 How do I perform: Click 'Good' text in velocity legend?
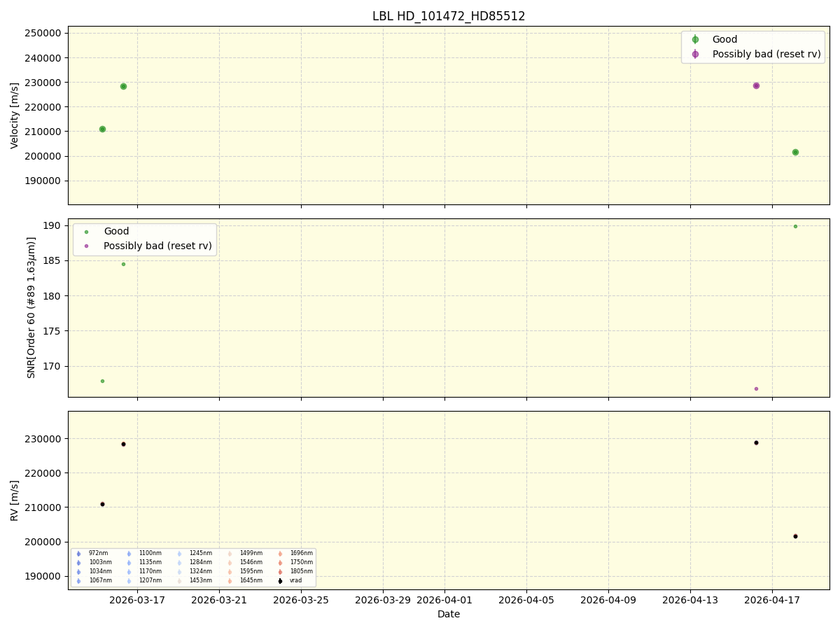click(724, 40)
